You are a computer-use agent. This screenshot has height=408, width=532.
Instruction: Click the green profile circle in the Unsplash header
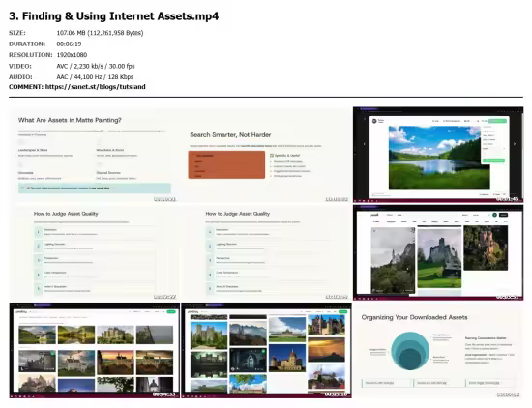pyautogui.click(x=494, y=215)
